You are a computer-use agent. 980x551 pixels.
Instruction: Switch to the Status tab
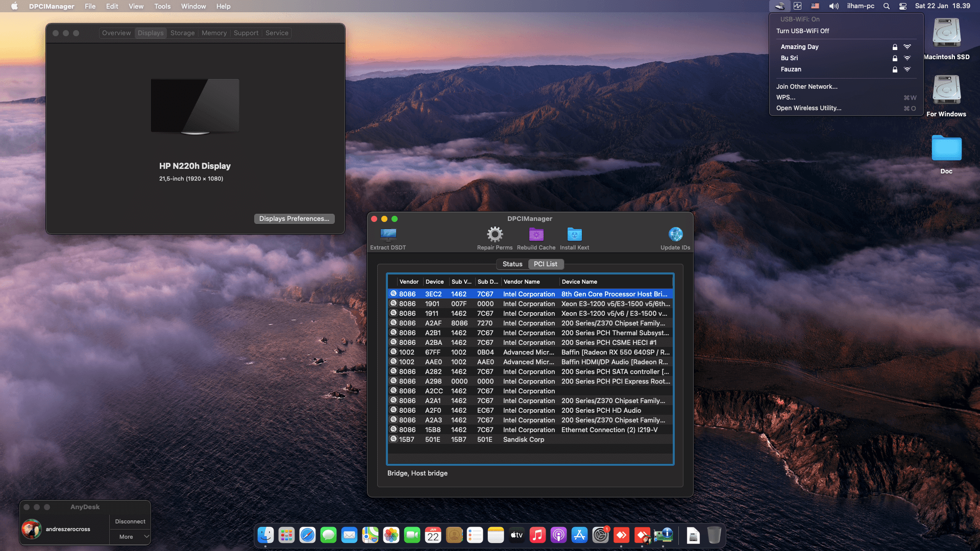[x=512, y=264]
